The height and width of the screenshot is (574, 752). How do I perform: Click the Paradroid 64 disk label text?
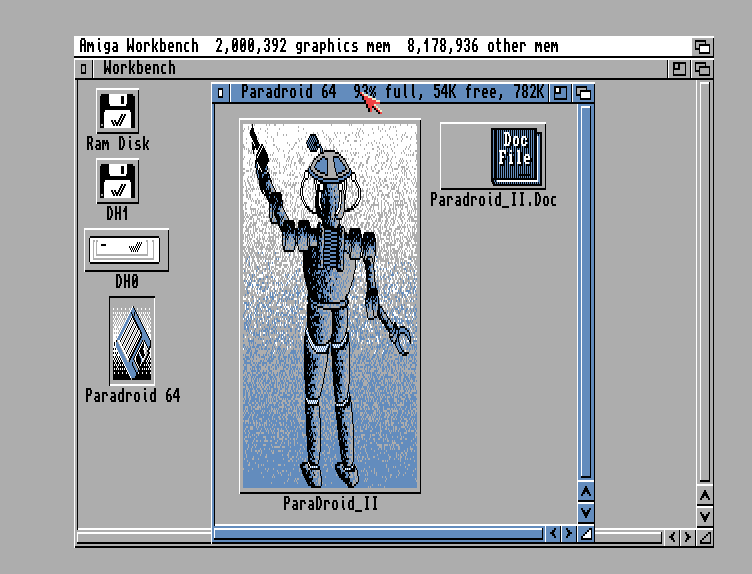132,396
